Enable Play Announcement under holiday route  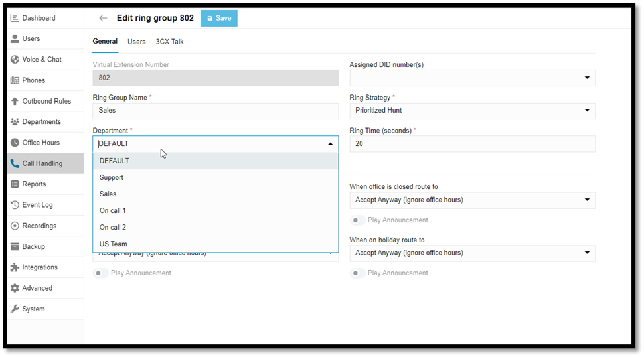pos(358,273)
